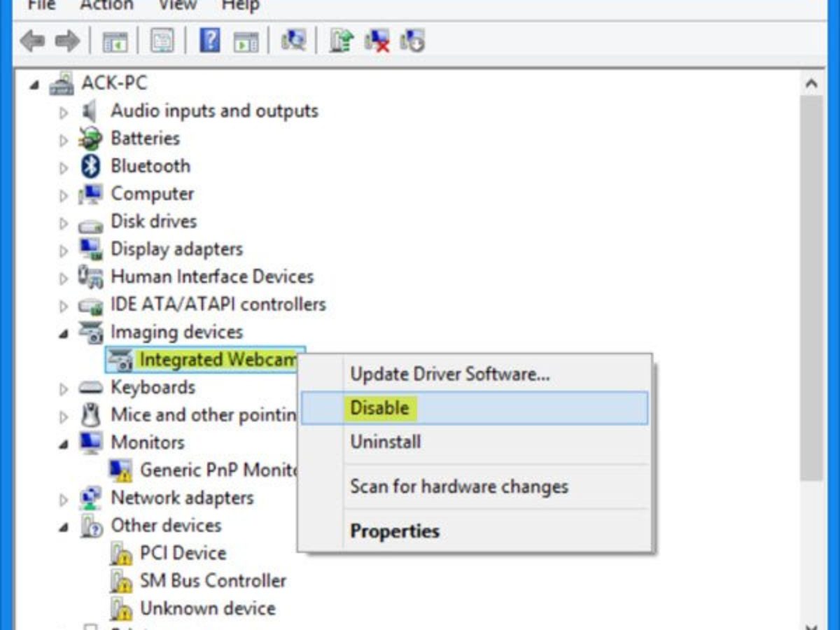This screenshot has width=840, height=630.
Task: Click the Network adapters icon
Action: click(90, 498)
